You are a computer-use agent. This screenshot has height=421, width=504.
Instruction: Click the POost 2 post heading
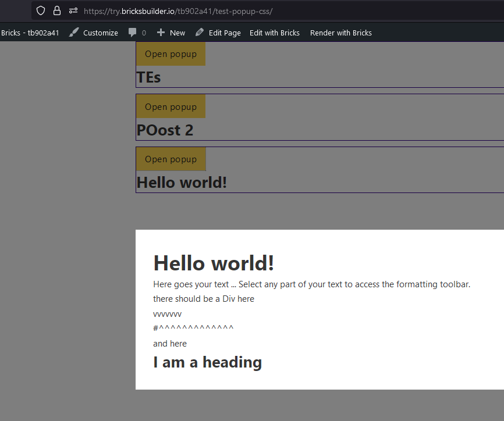point(165,130)
